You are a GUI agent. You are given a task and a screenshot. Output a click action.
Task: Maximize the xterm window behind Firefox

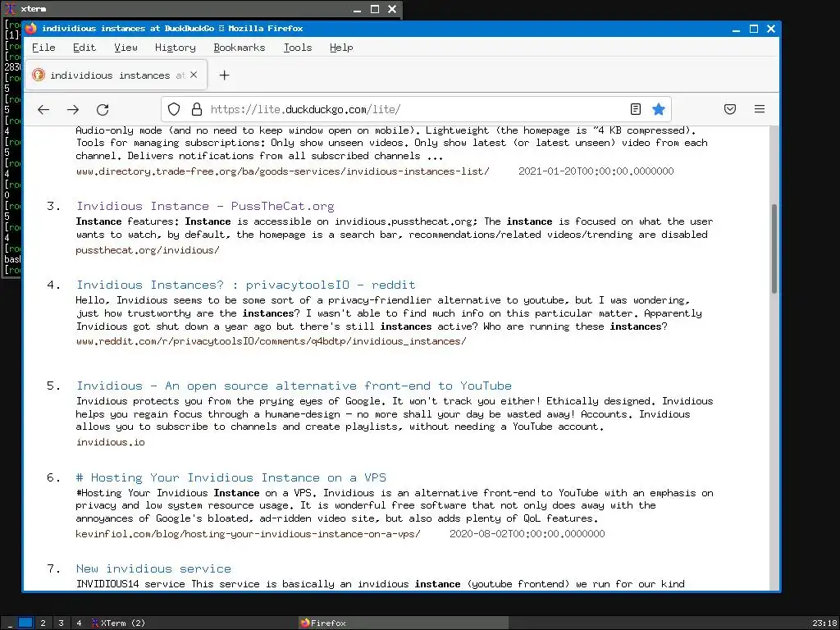[x=375, y=9]
